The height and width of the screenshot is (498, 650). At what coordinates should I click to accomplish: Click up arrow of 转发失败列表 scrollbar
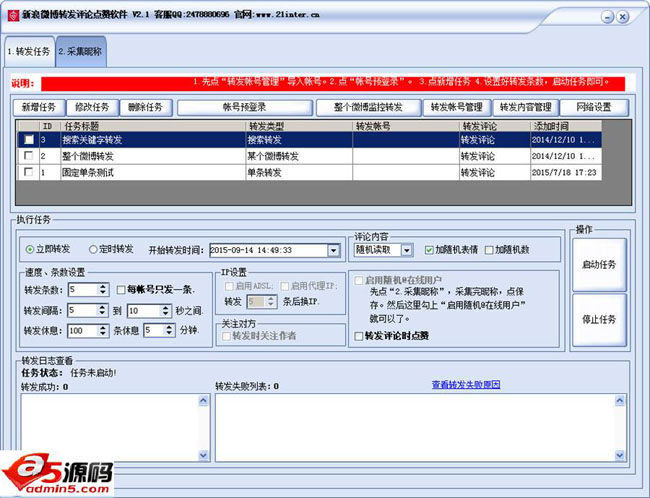(620, 401)
